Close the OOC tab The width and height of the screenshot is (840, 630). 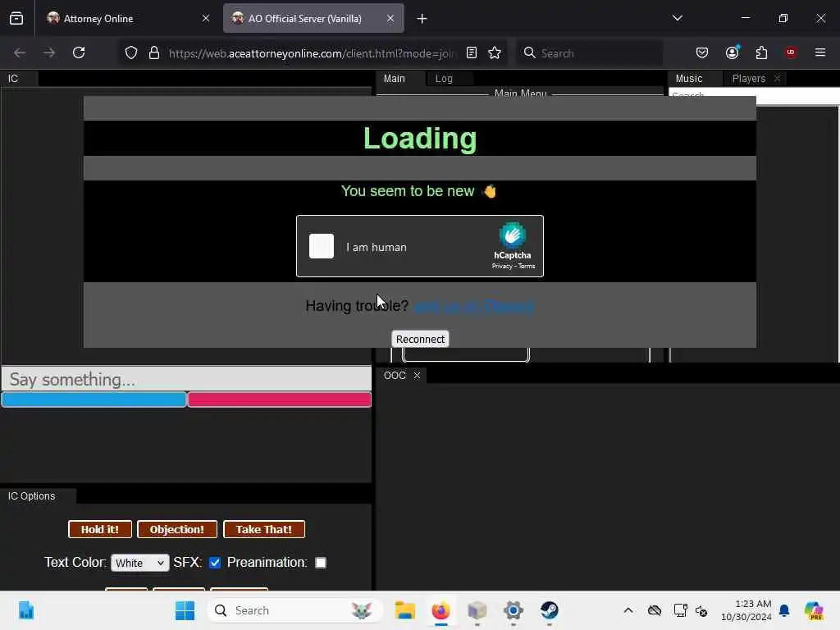pos(417,376)
